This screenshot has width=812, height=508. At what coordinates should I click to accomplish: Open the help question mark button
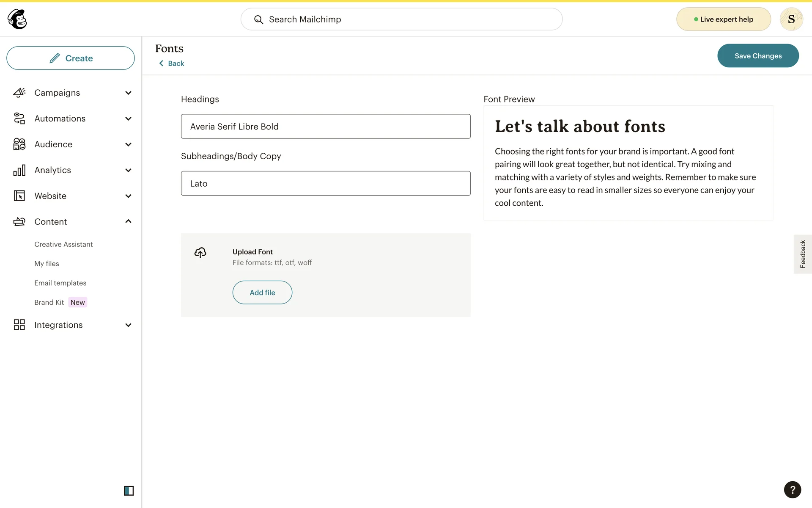[792, 490]
